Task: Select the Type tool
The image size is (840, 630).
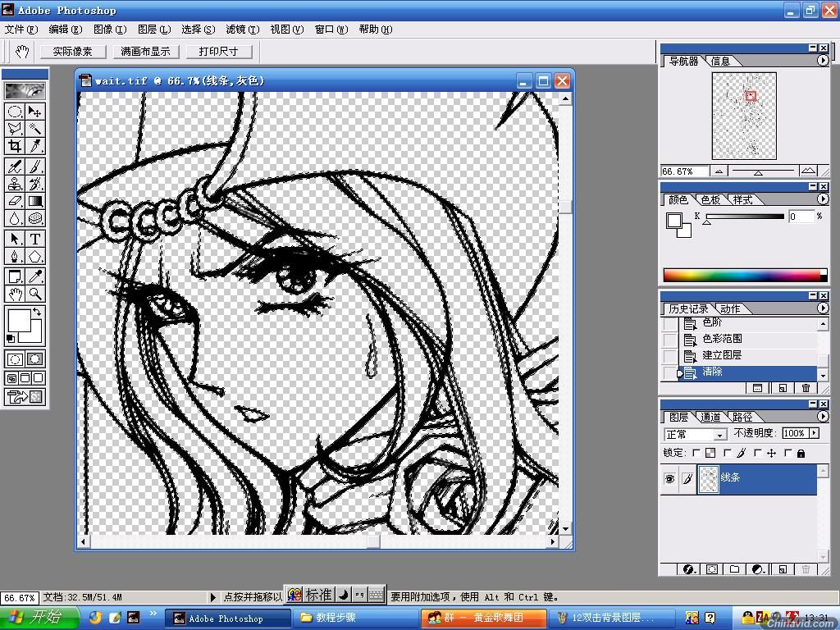Action: pos(35,239)
